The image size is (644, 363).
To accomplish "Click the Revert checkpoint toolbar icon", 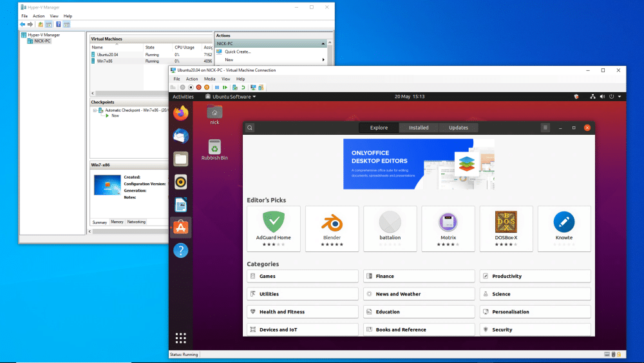I will (x=243, y=87).
